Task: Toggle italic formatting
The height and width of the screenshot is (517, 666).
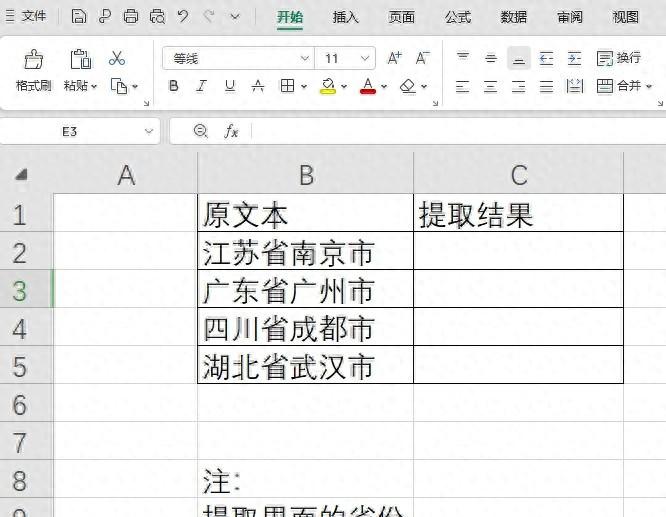Action: tap(201, 86)
